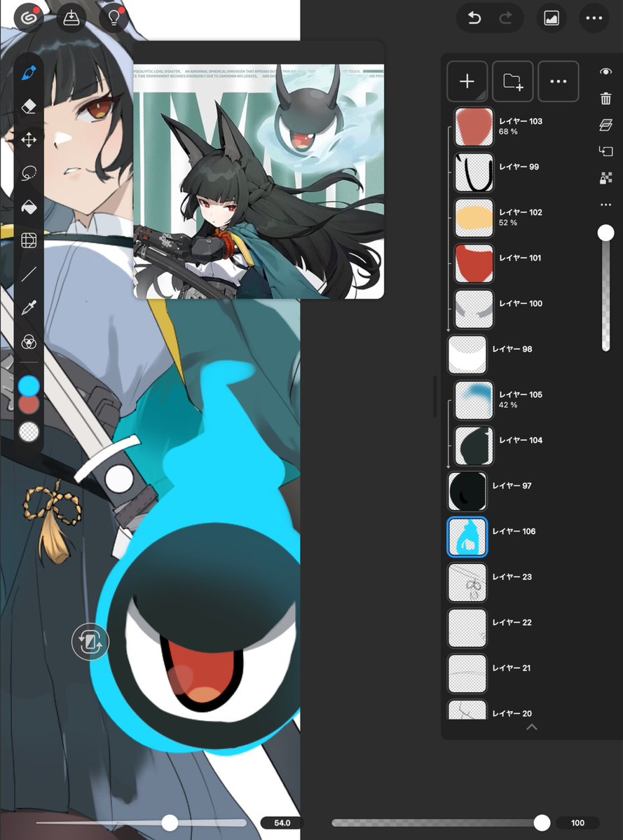The image size is (623, 840).
Task: Select layer レイヤー 105 thumbnail
Action: pyautogui.click(x=474, y=400)
